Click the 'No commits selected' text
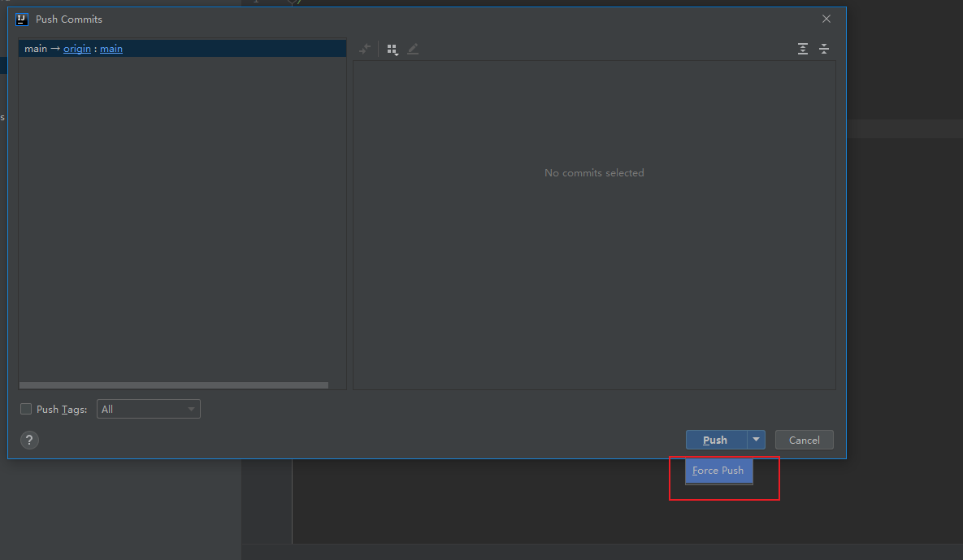Viewport: 963px width, 560px height. pyautogui.click(x=594, y=173)
